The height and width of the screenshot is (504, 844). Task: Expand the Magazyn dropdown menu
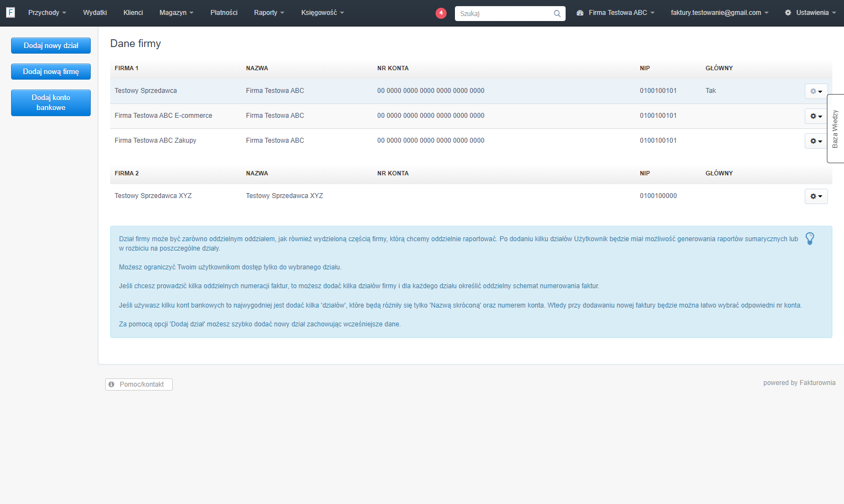click(x=176, y=13)
